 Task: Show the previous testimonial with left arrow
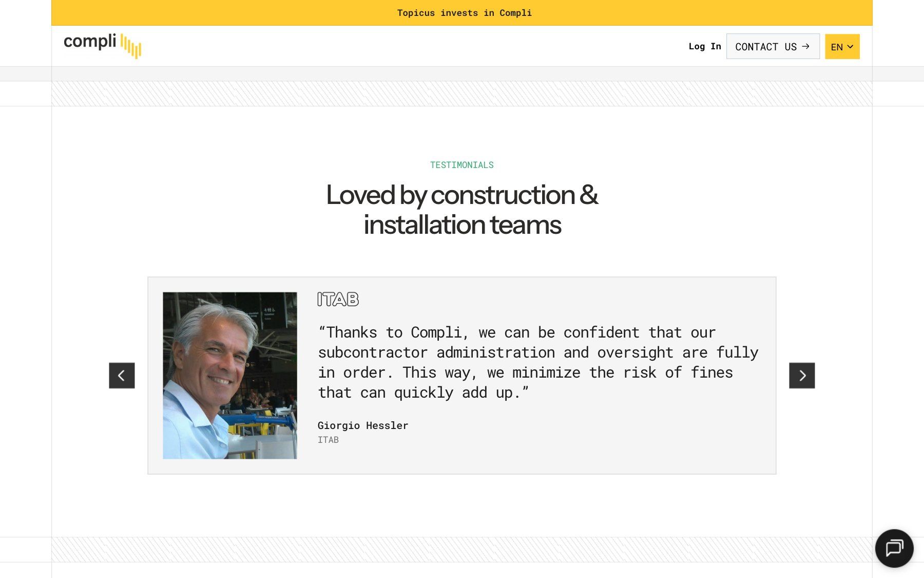122,376
